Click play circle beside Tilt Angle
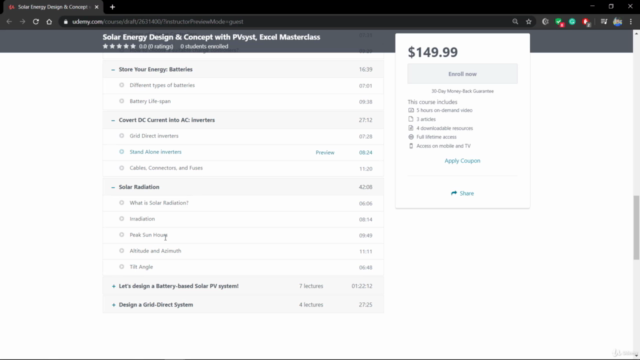Viewport: 640px width, 360px height. (x=122, y=267)
